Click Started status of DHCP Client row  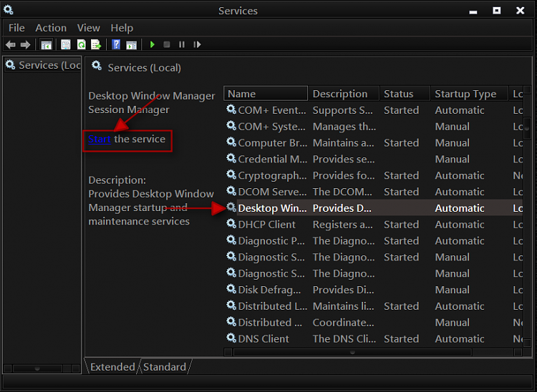402,225
